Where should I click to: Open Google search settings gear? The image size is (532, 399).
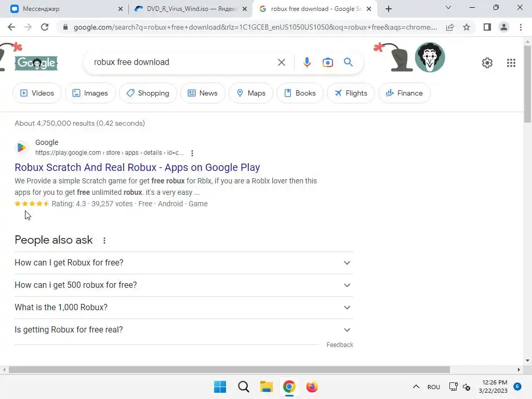[487, 63]
